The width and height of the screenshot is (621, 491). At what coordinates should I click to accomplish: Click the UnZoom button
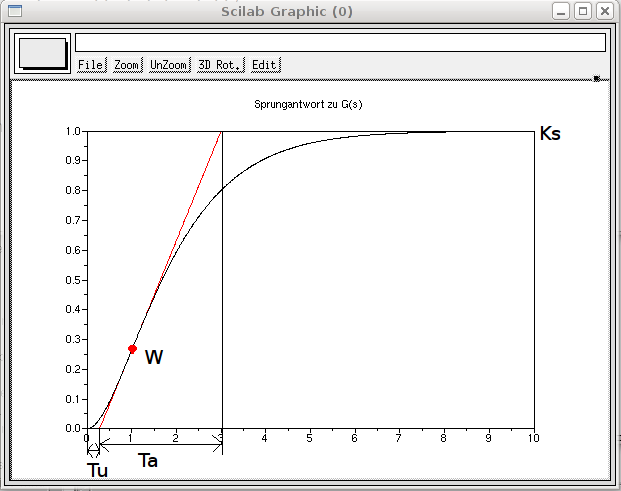coord(168,65)
